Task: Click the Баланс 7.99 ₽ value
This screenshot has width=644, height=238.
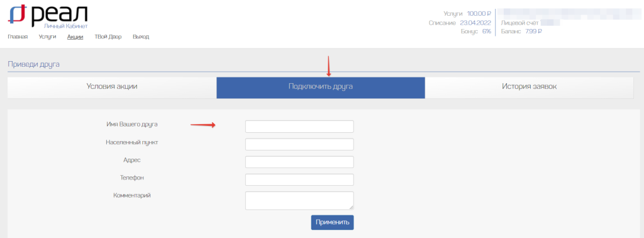Action: click(533, 31)
